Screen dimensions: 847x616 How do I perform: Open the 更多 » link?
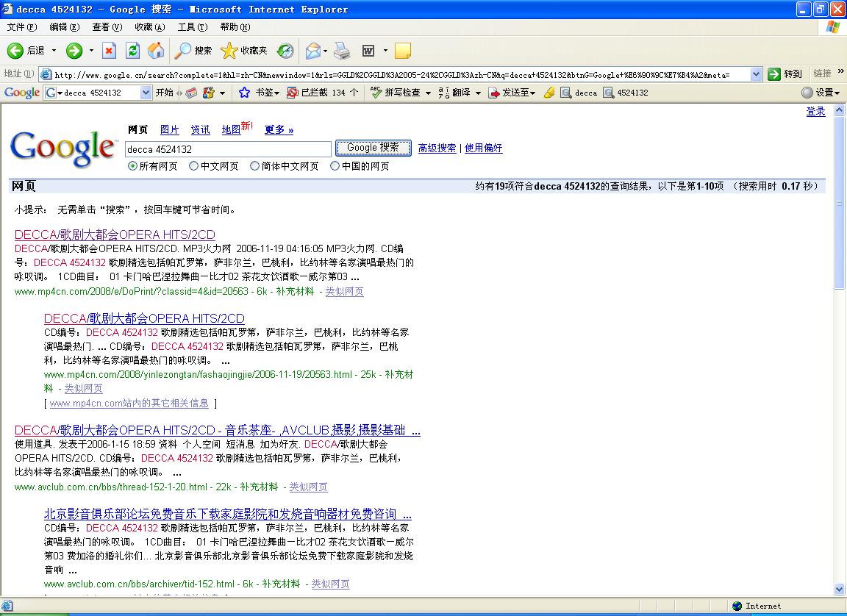pos(279,129)
